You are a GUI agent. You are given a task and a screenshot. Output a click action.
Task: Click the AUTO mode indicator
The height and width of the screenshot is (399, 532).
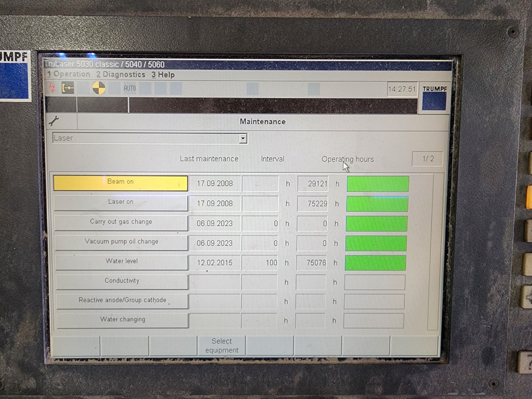[129, 88]
